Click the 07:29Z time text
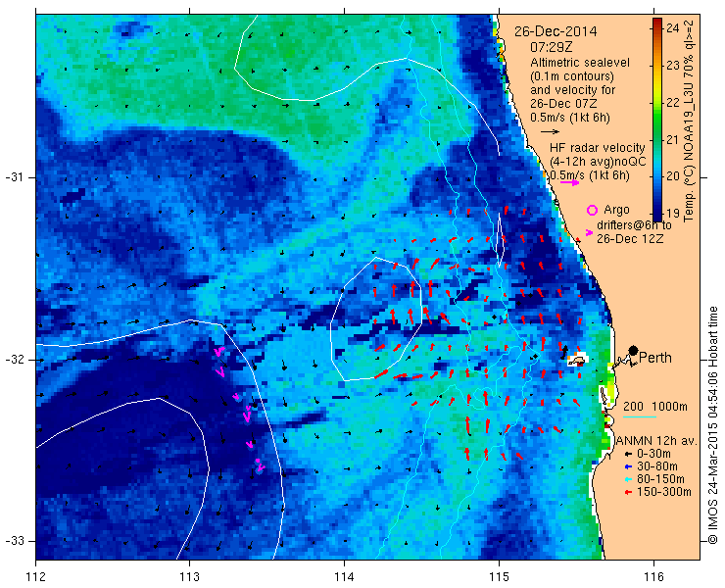This screenshot has width=725, height=588. click(551, 47)
